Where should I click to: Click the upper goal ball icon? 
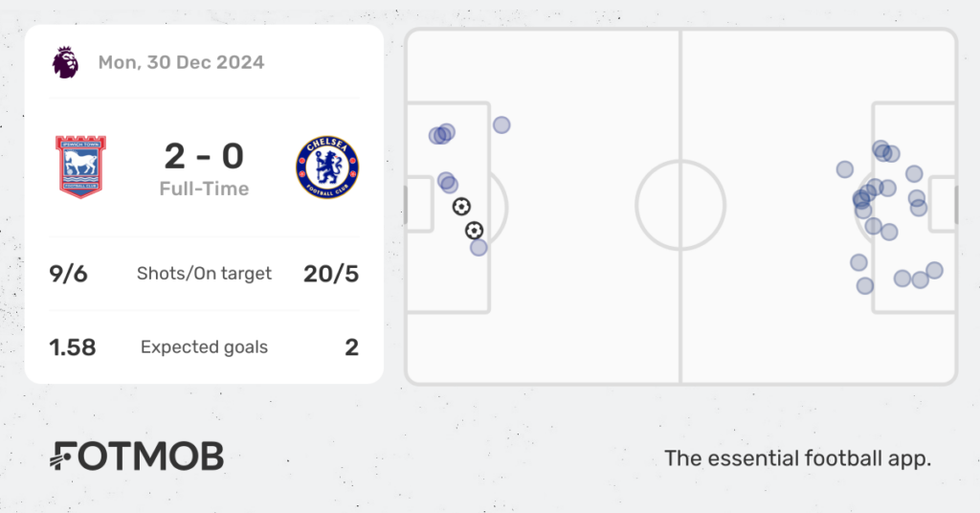tap(461, 206)
